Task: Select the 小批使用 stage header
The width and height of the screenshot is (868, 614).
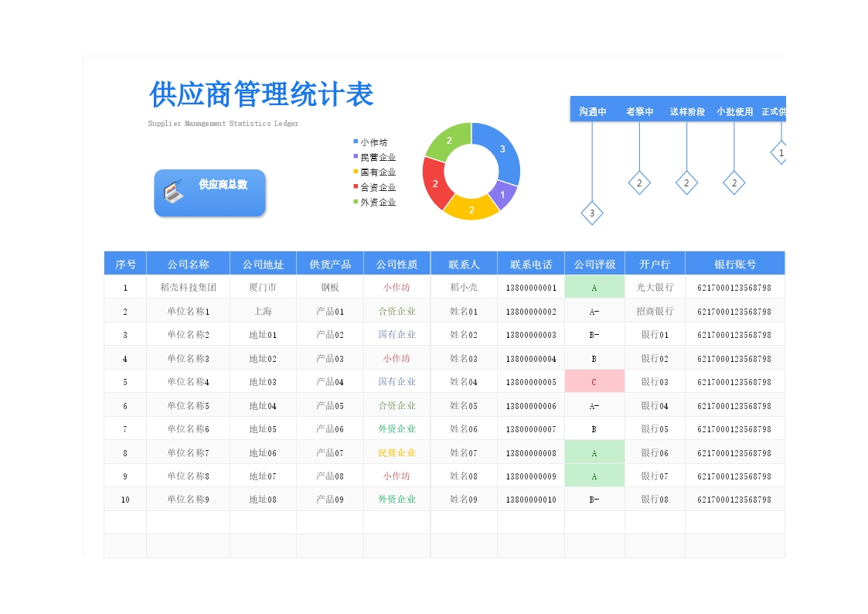Action: click(x=734, y=111)
